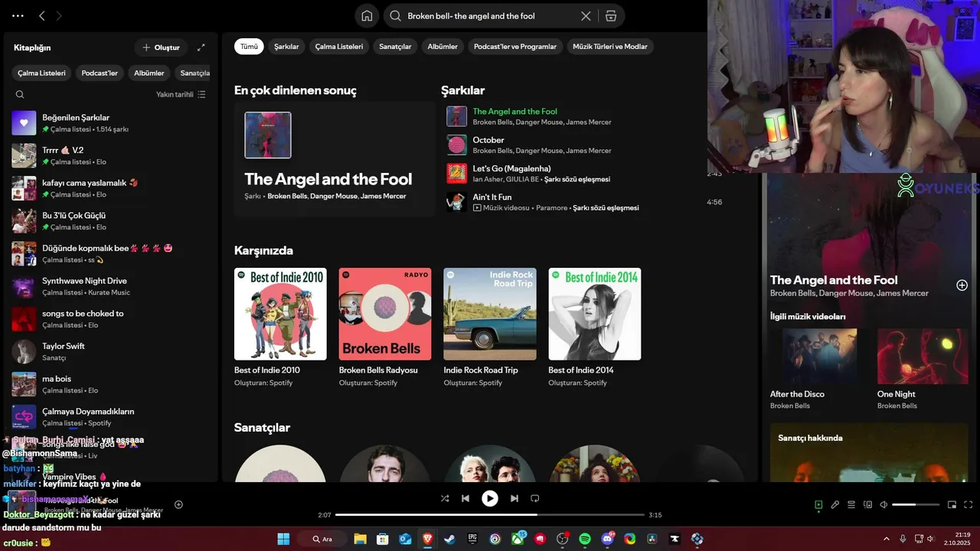Clear the search text with X icon
This screenshot has height=551, width=980.
click(586, 16)
